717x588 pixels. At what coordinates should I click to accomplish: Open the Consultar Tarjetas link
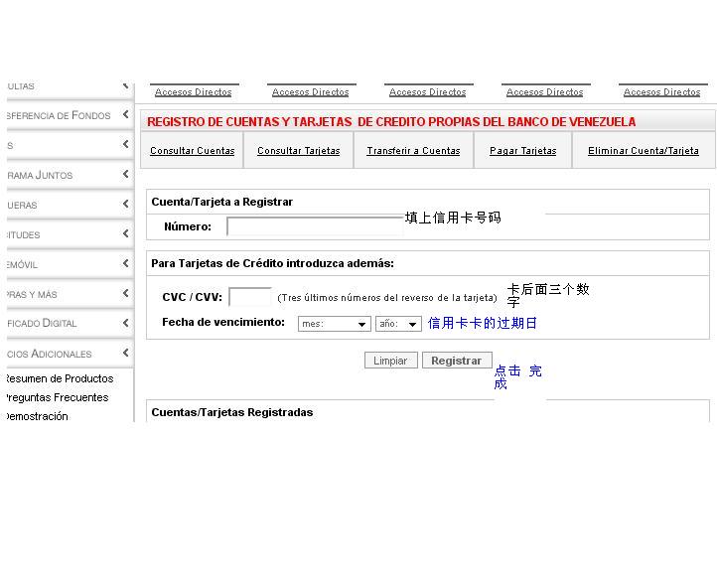click(x=299, y=150)
